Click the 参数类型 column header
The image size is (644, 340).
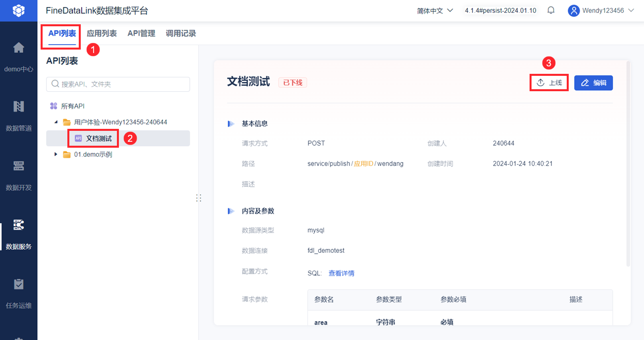pyautogui.click(x=389, y=299)
